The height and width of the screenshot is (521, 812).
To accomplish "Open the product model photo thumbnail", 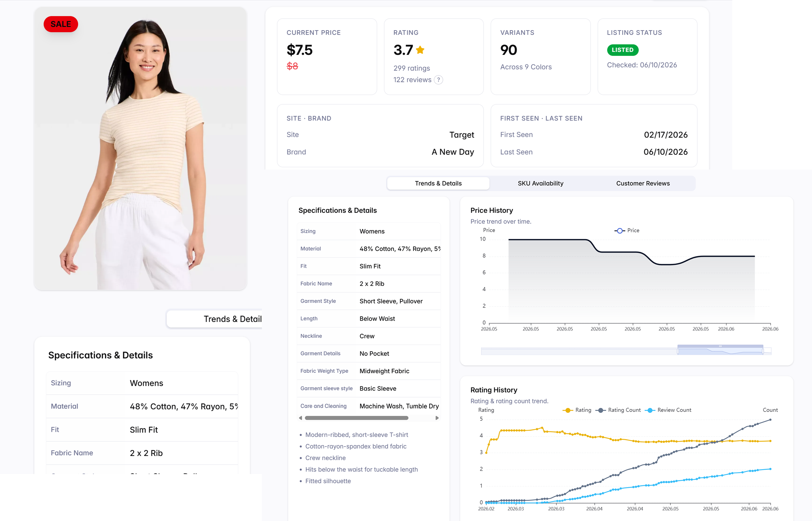I will tap(140, 148).
